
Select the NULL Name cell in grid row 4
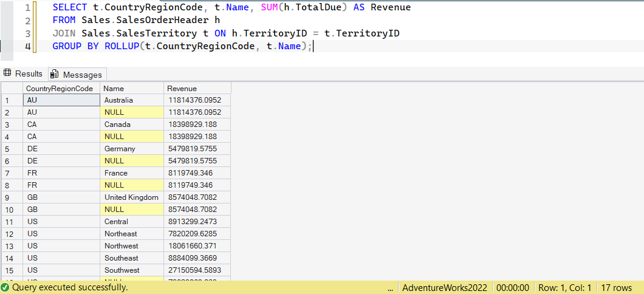click(x=132, y=136)
